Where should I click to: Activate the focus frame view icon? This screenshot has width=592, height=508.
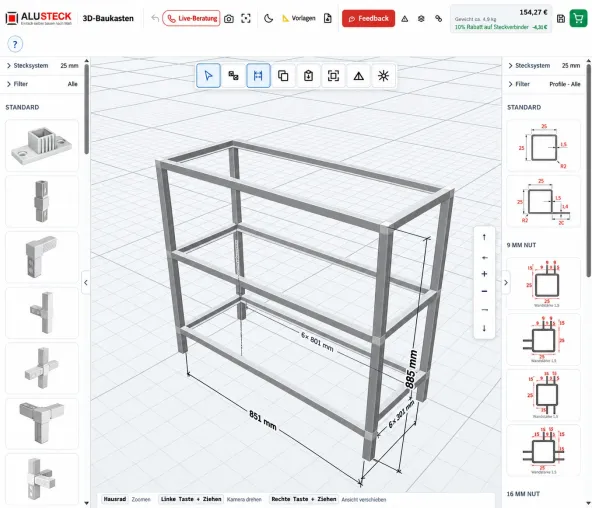246,18
